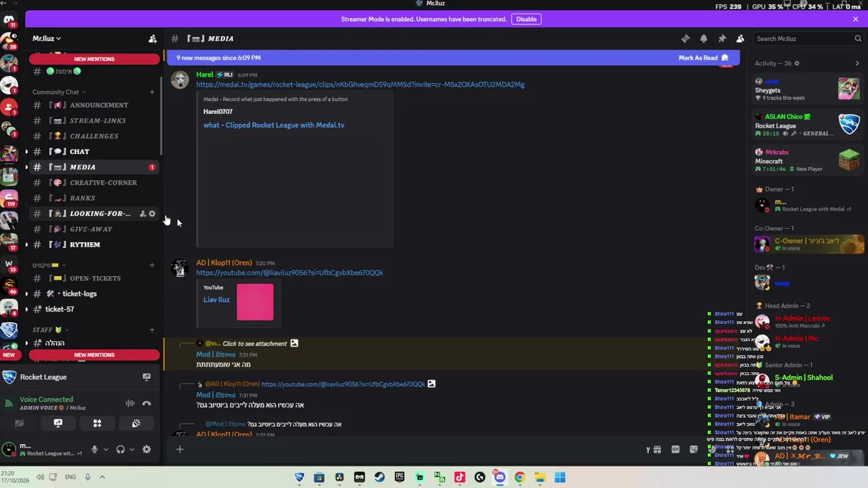This screenshot has width=868, height=488.
Task: Open the OPEN-TICKETS channel
Action: point(94,279)
